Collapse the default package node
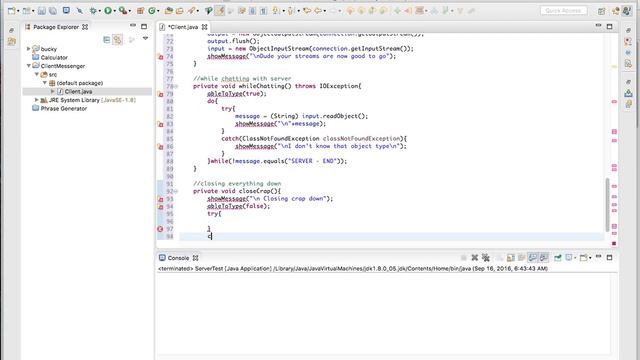This screenshot has width=640, height=360. coord(45,83)
